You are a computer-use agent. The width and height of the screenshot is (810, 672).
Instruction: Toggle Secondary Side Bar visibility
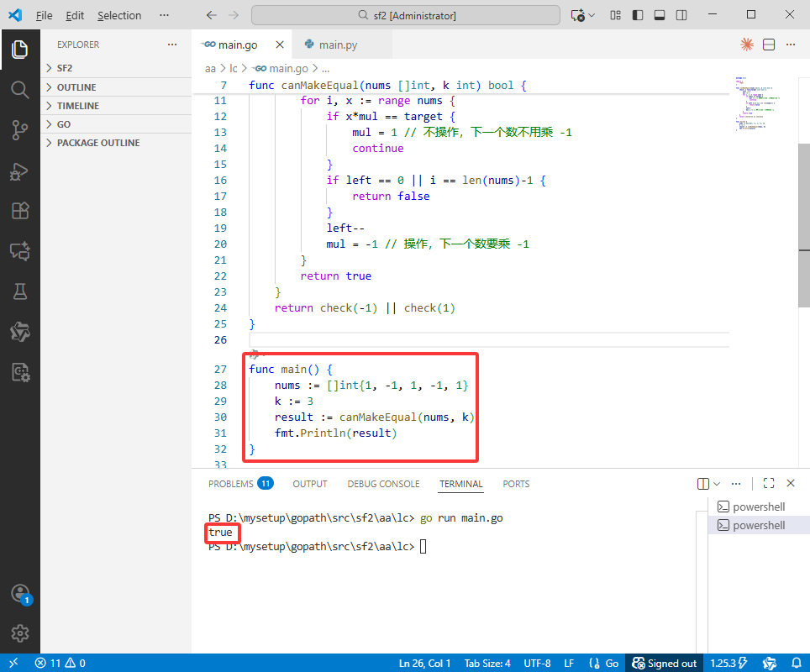pyautogui.click(x=681, y=15)
